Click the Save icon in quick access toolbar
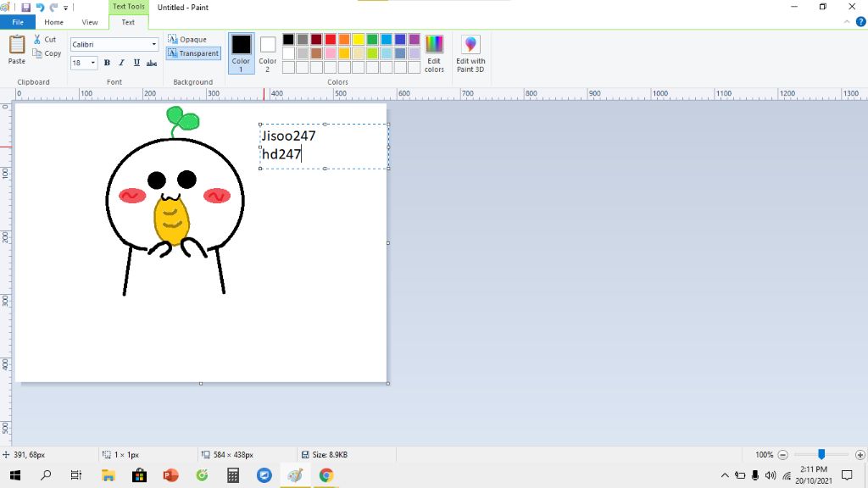This screenshot has height=488, width=868. pyautogui.click(x=25, y=8)
